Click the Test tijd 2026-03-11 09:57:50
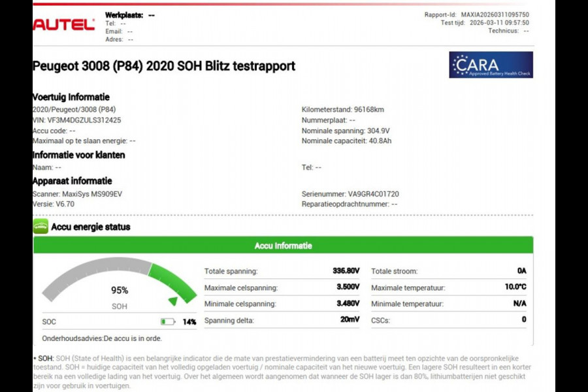This screenshot has height=392, width=588. pos(485,23)
